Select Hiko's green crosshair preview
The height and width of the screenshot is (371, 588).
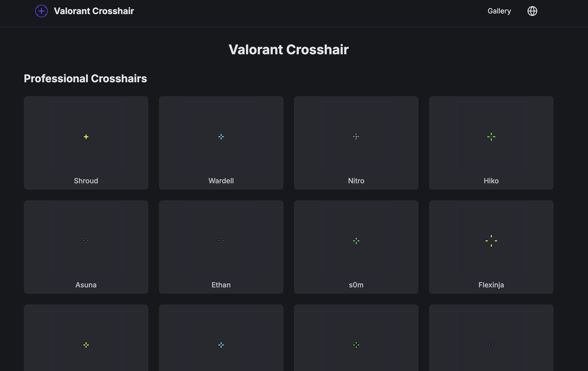[x=491, y=137]
